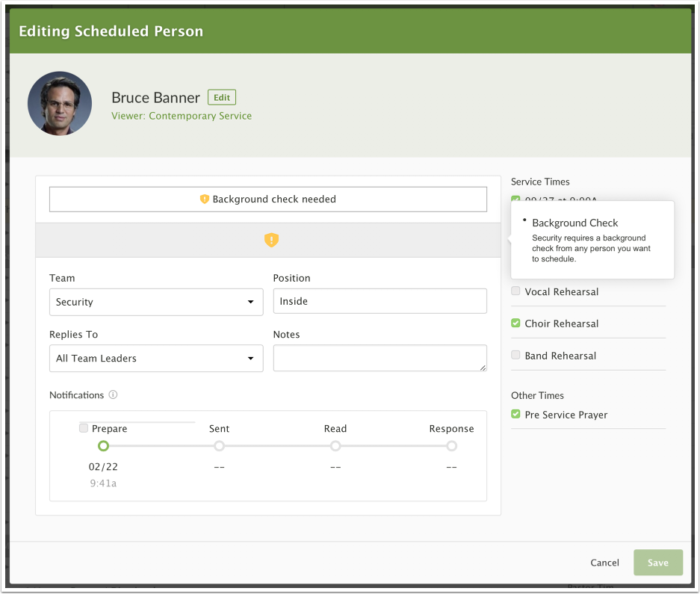Expand the Replies To dropdown
The height and width of the screenshot is (594, 700).
tap(155, 359)
